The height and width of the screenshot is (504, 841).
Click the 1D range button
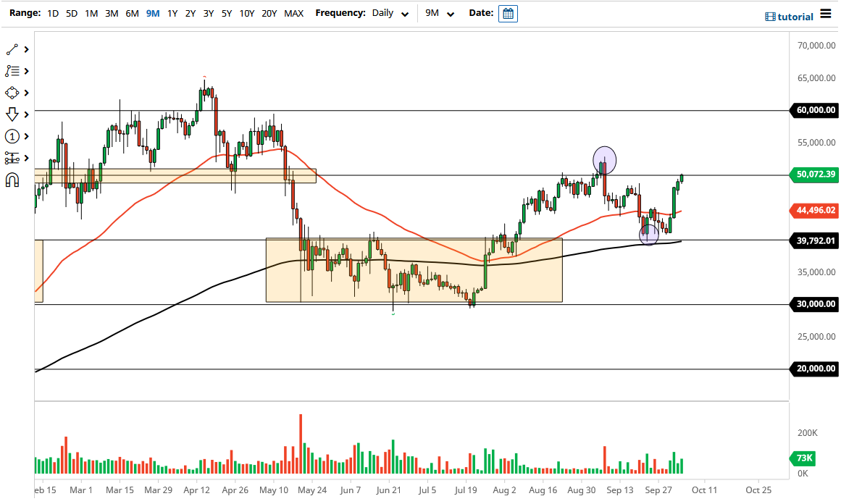coord(52,13)
